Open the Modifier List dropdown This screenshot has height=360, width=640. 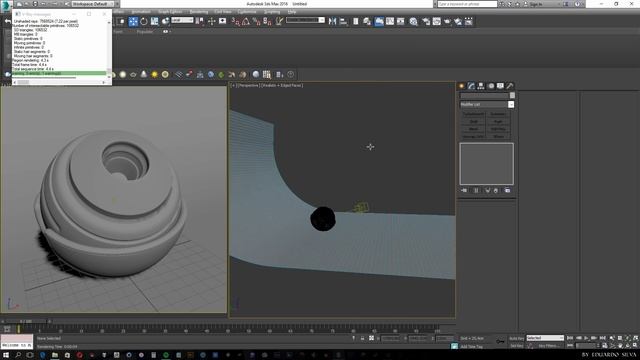tap(487, 104)
